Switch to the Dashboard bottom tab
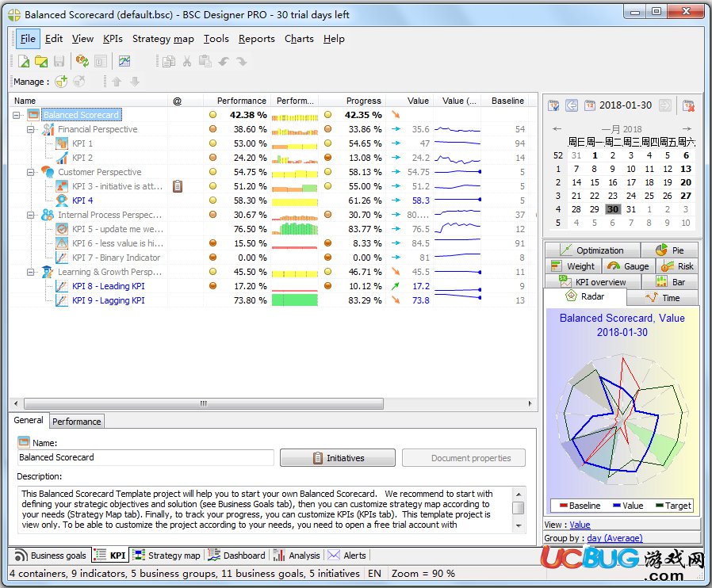Image resolution: width=712 pixels, height=588 pixels. [x=236, y=556]
